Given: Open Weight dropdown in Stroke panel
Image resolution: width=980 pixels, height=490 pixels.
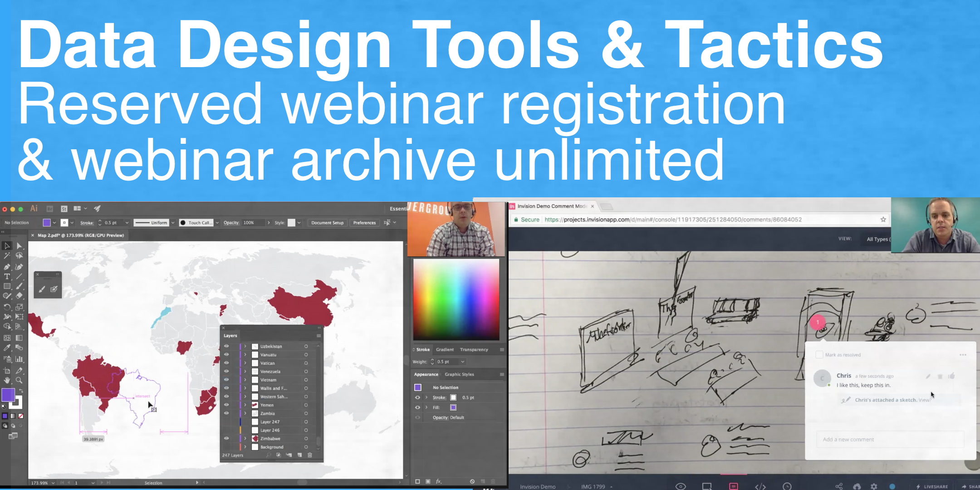Looking at the screenshot, I should point(463,362).
